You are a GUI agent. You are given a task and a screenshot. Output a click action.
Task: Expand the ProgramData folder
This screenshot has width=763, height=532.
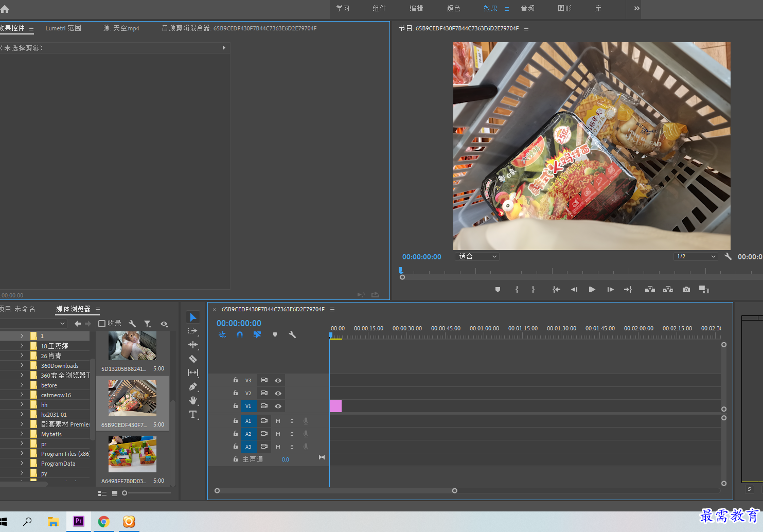[x=22, y=463]
